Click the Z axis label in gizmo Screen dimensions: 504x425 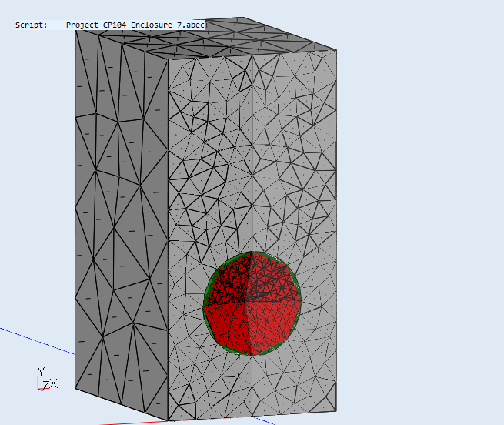point(46,383)
